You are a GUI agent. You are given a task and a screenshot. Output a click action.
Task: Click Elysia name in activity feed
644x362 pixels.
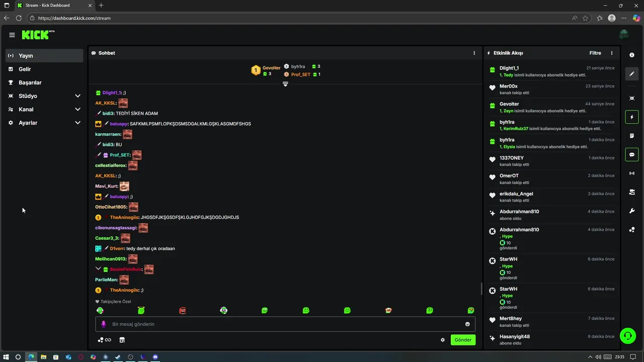[x=509, y=147]
